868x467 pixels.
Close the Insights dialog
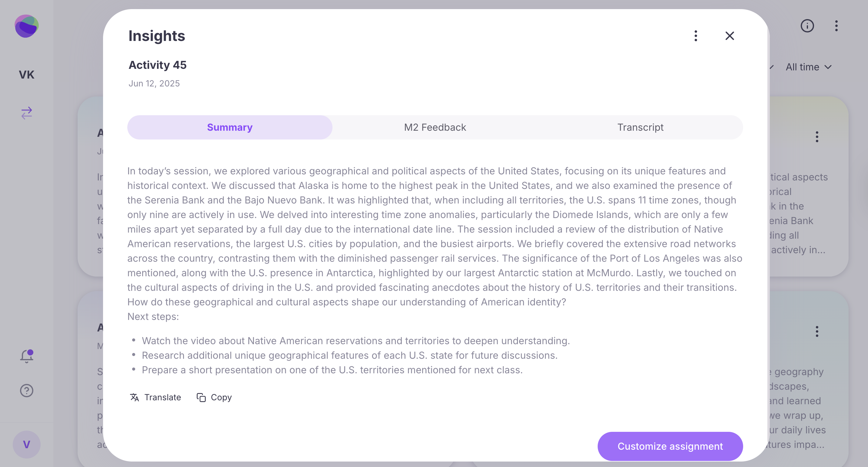click(729, 36)
